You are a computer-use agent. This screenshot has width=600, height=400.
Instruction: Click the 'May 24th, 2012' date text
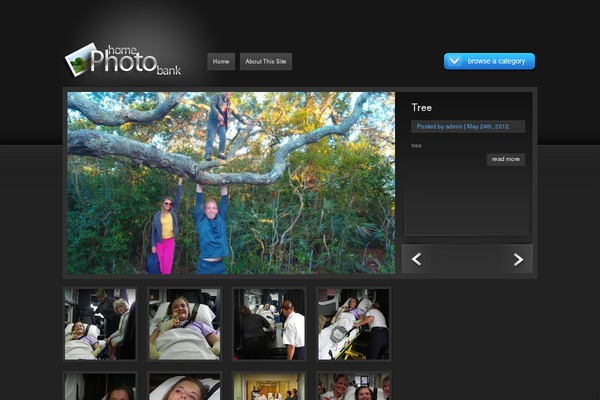[x=488, y=126]
